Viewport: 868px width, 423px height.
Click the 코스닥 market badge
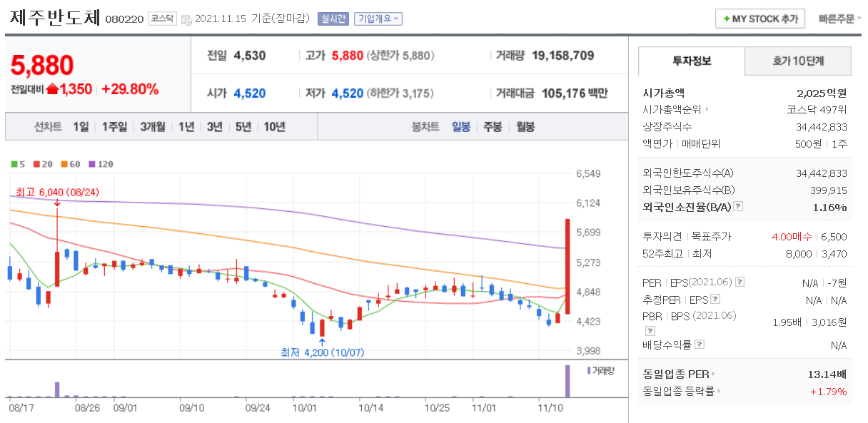pos(162,19)
